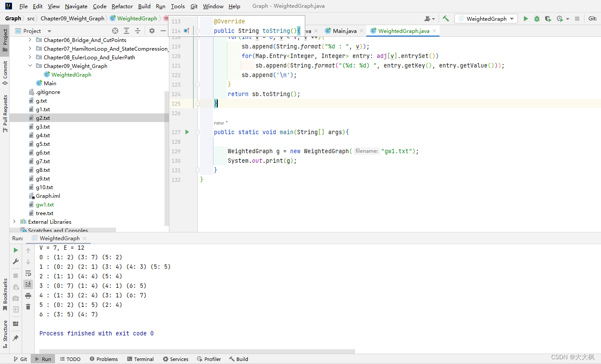601x364 pixels.
Task: Open the Build tool window button
Action: [x=238, y=359]
